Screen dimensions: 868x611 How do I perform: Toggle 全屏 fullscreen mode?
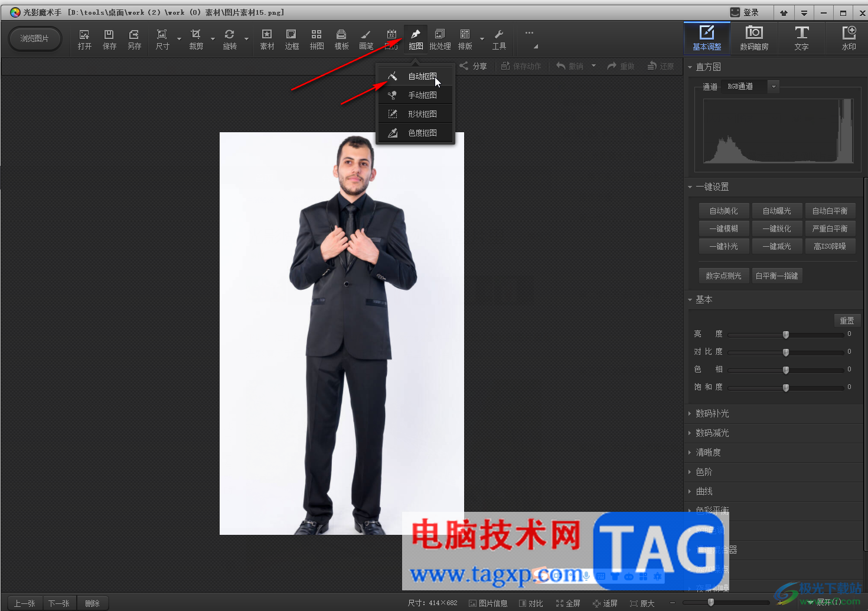(568, 603)
